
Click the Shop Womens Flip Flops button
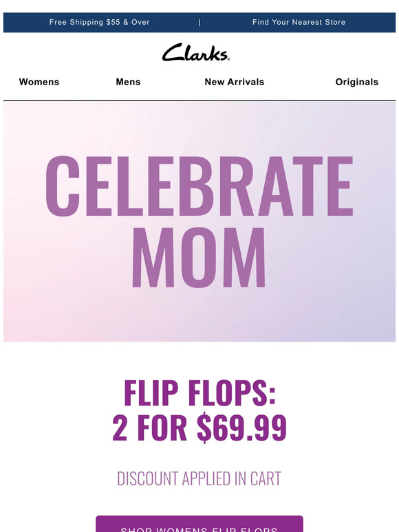[x=199, y=524]
